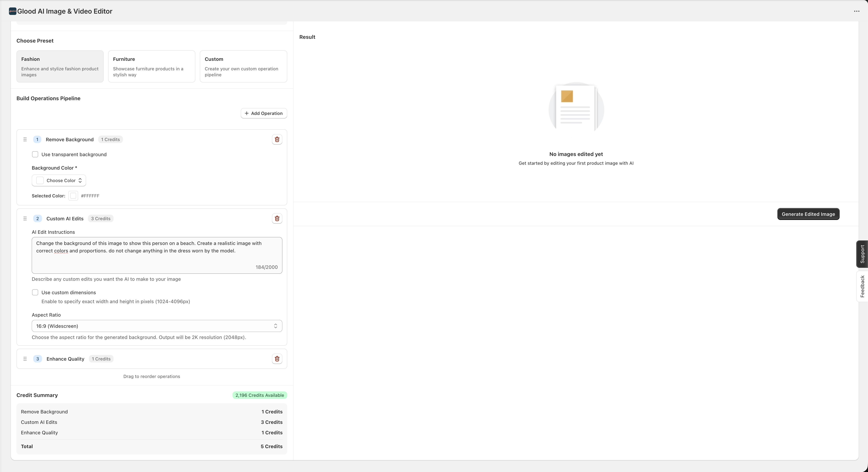This screenshot has width=868, height=472.
Task: Delete the Custom AI Edits operation
Action: point(277,218)
